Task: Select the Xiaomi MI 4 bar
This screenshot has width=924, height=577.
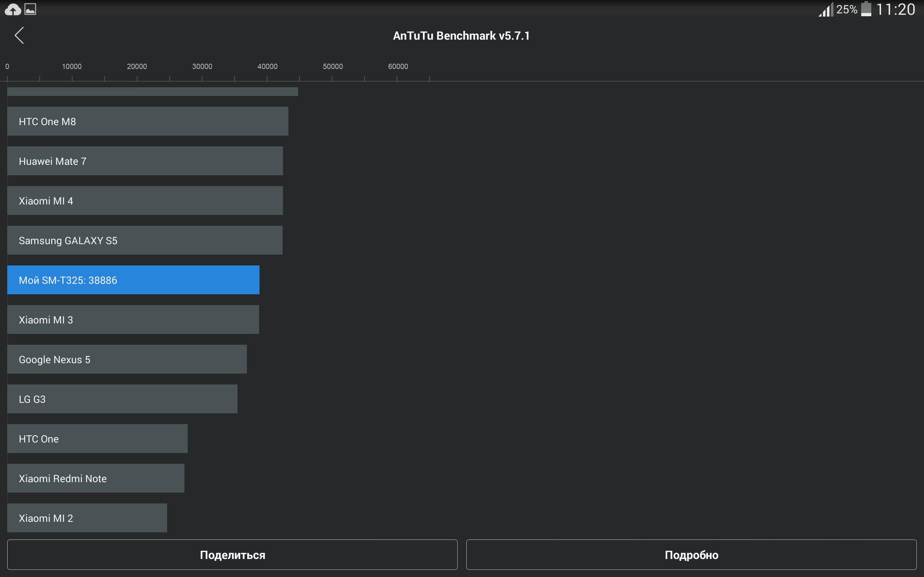Action: coord(145,201)
